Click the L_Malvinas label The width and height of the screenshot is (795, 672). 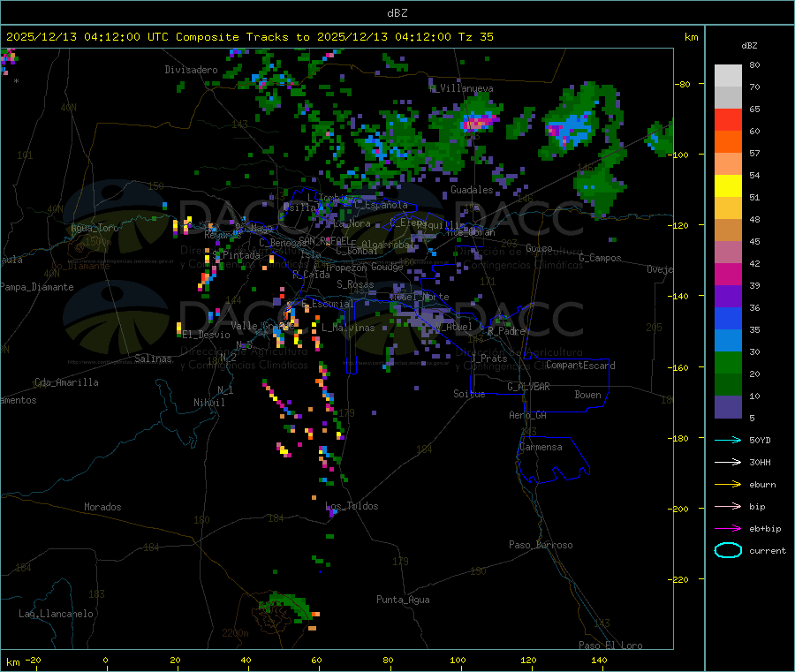(348, 328)
